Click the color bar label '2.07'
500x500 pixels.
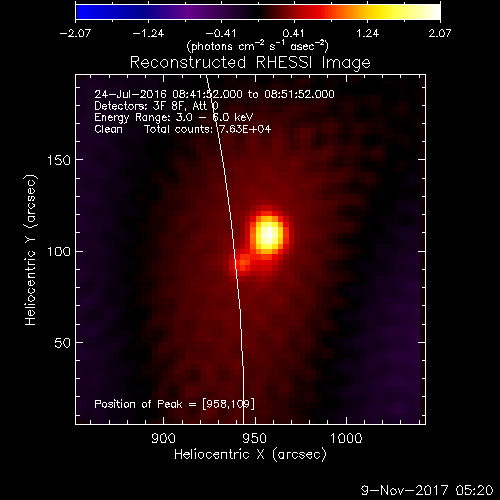(x=440, y=33)
